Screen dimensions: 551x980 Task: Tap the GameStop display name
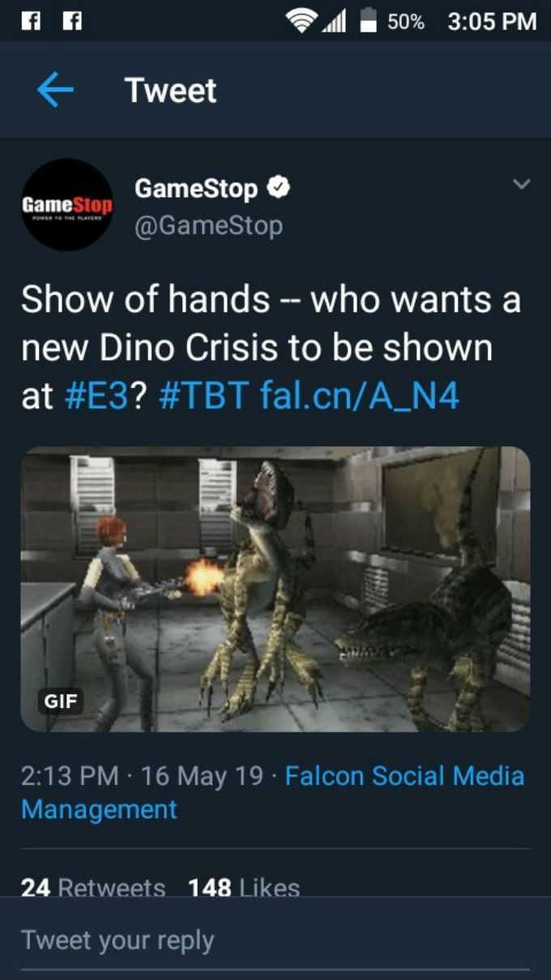[x=196, y=189]
